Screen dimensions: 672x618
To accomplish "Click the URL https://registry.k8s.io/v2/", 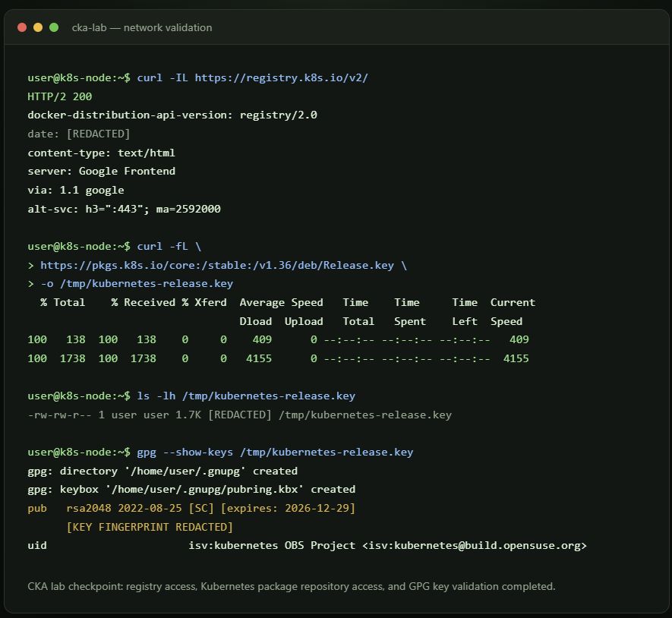I will (281, 78).
